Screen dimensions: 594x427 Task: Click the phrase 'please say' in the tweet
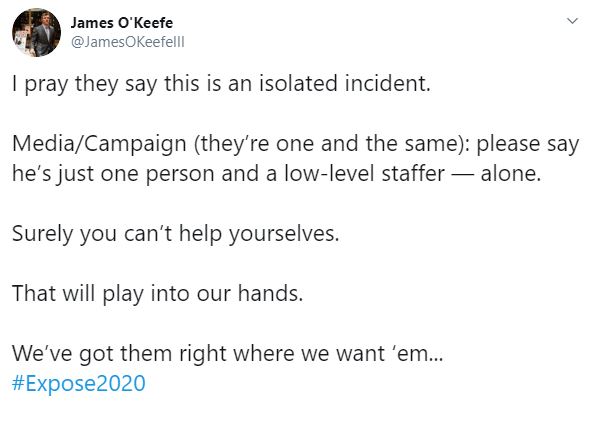528,145
